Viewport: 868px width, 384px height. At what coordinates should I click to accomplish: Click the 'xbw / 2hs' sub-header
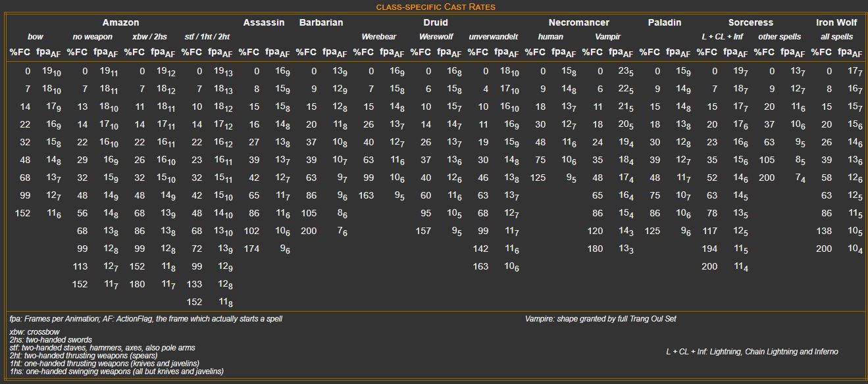149,37
